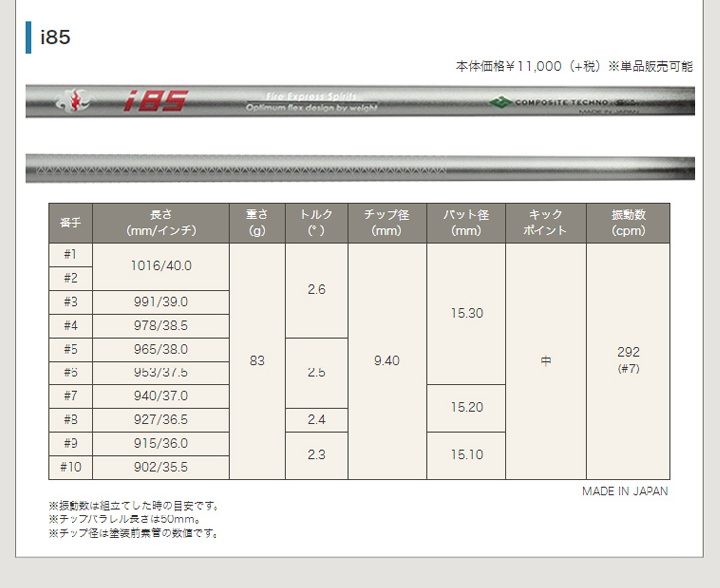Click the 番手 column header
The image size is (720, 588).
point(71,223)
